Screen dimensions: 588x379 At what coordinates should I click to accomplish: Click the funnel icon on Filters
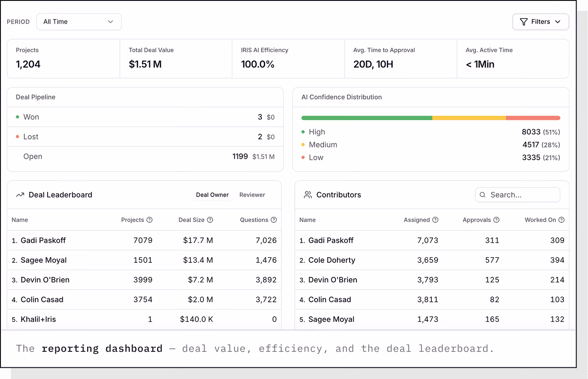tap(524, 22)
